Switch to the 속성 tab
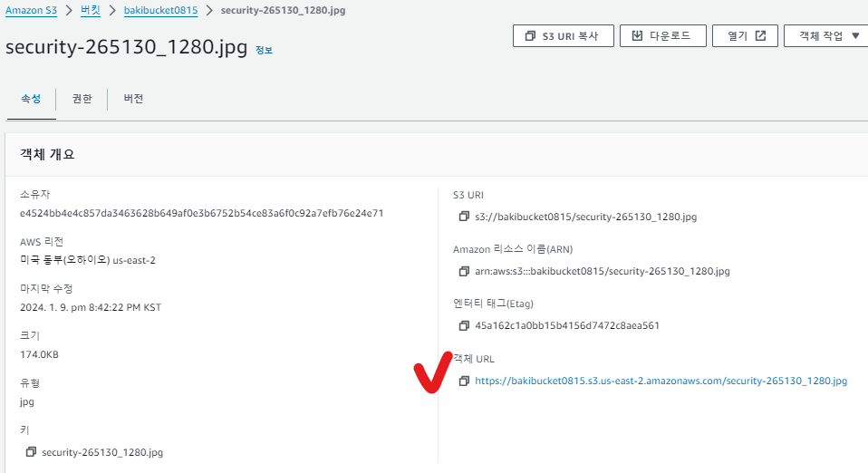The width and height of the screenshot is (868, 473). coord(31,99)
